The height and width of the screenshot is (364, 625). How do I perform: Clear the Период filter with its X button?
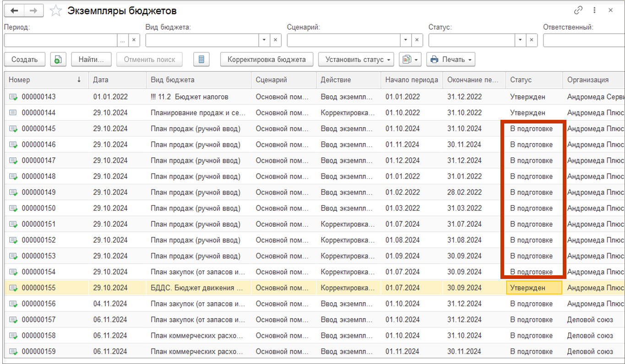point(134,40)
